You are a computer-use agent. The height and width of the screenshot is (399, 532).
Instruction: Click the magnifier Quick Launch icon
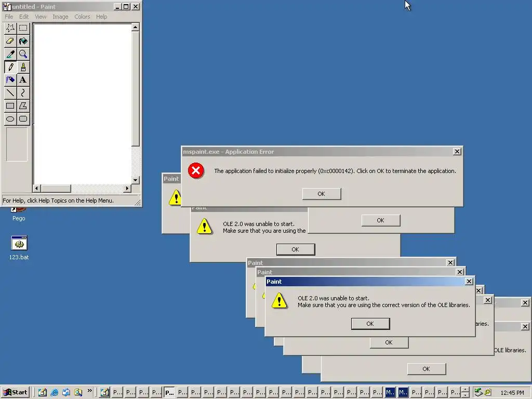tap(78, 392)
